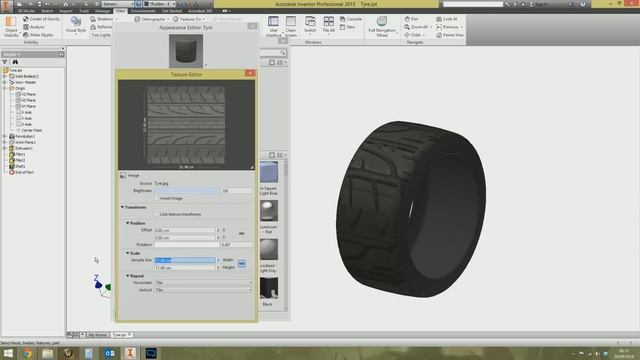Open the Vertical repeat dropdown
The width and height of the screenshot is (640, 360).
(x=203, y=290)
